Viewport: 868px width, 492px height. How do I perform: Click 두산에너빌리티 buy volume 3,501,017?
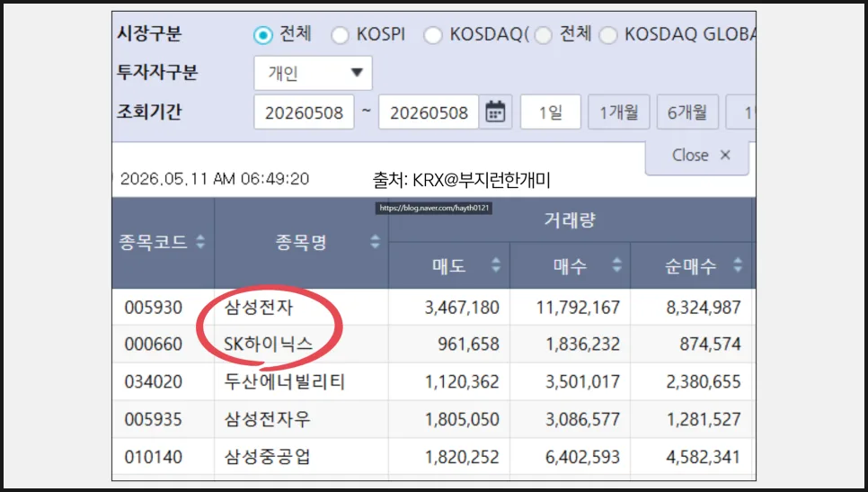tap(583, 381)
